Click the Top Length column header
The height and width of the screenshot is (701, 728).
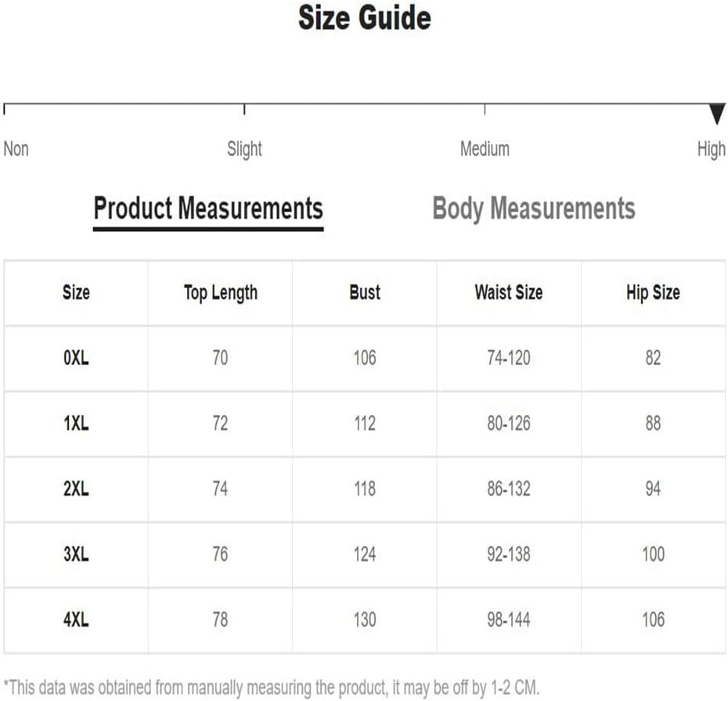[x=221, y=293]
